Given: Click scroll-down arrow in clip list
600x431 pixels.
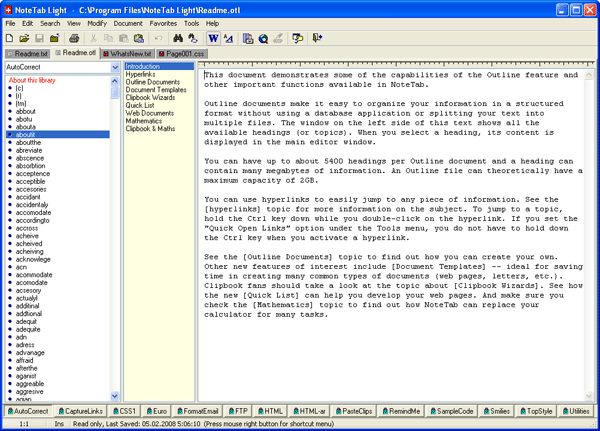Looking at the screenshot, I should click(114, 396).
